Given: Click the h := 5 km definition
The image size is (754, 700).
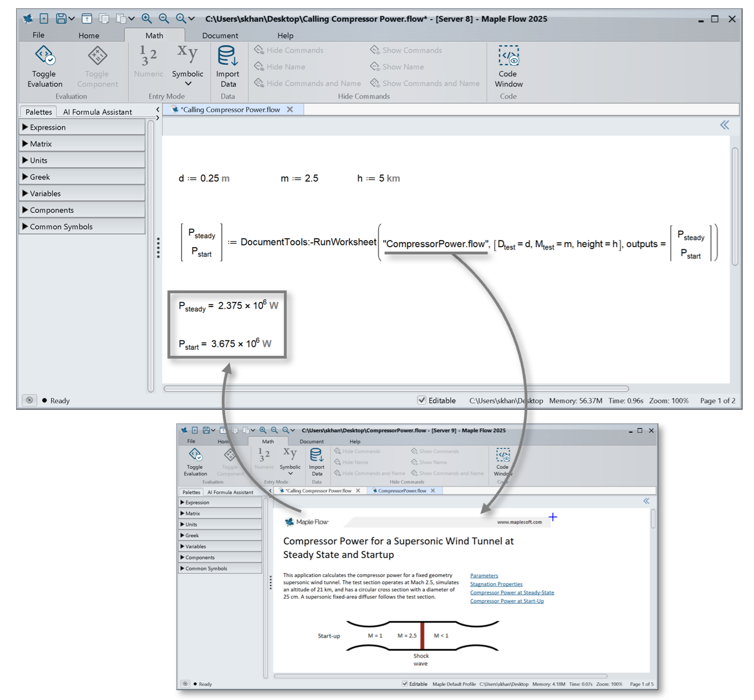Looking at the screenshot, I should [x=379, y=178].
